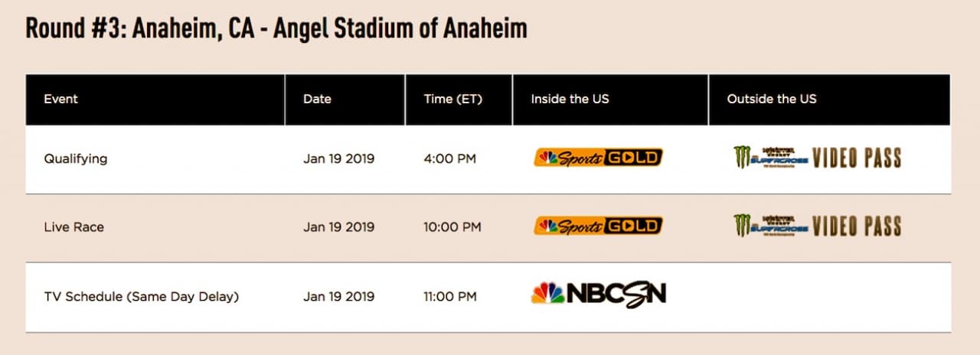Click the Inside the US column header

click(570, 99)
